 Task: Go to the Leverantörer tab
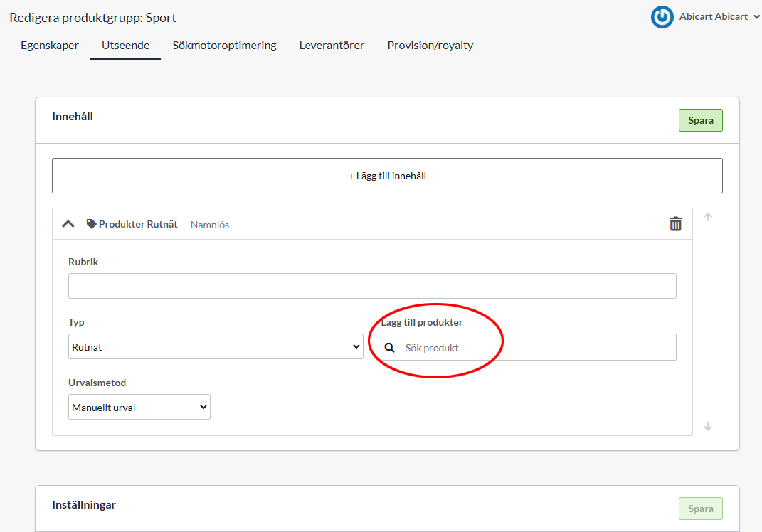tap(332, 46)
